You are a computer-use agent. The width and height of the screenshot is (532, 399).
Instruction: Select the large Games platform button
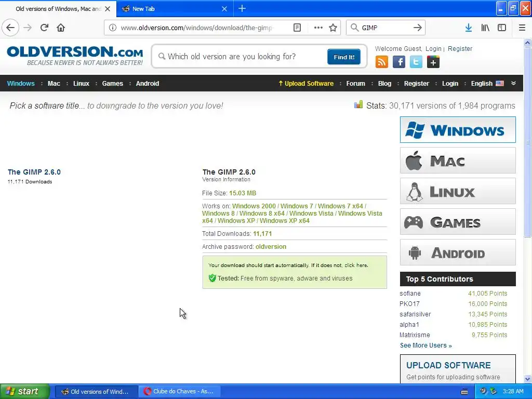pos(458,221)
